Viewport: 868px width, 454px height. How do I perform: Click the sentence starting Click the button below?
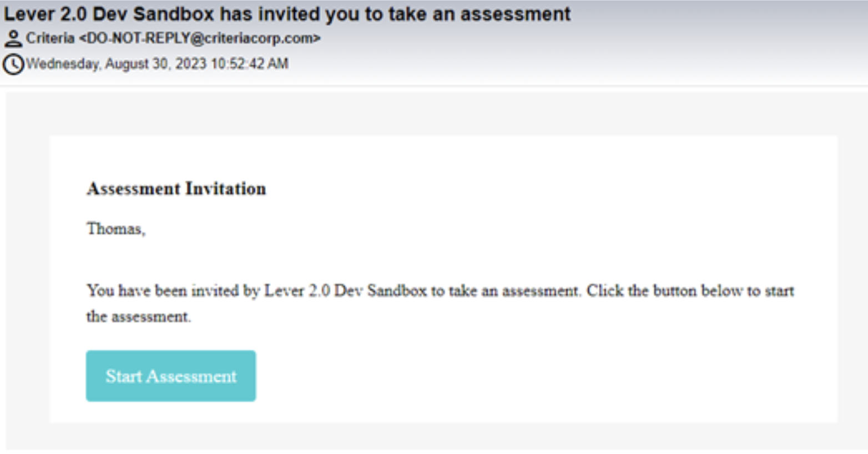coord(690,291)
